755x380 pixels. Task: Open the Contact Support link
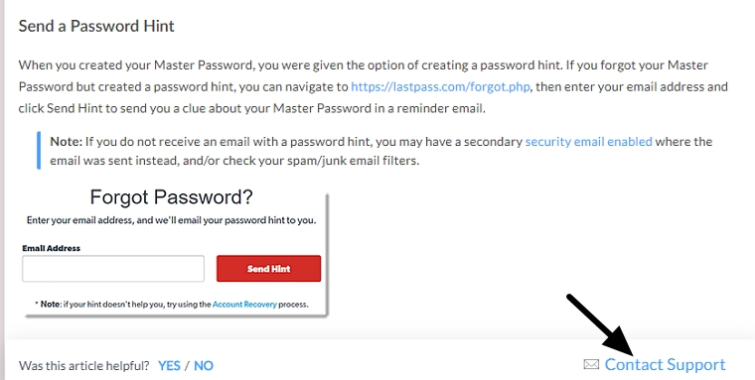(x=665, y=365)
